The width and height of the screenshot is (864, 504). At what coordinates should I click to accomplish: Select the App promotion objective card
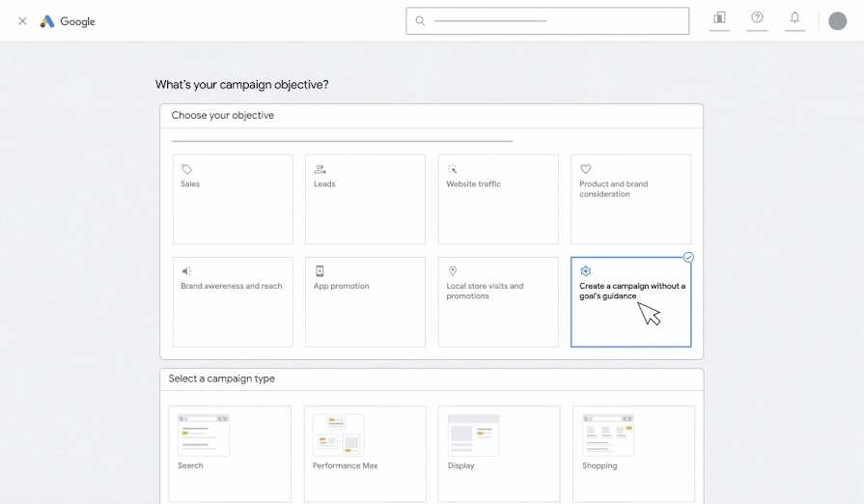[x=365, y=302]
